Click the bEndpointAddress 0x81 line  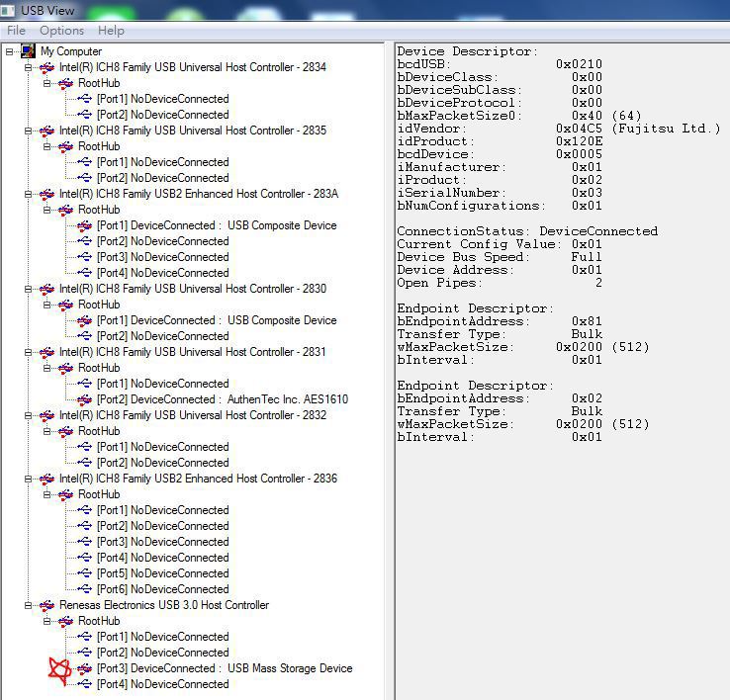click(x=500, y=321)
